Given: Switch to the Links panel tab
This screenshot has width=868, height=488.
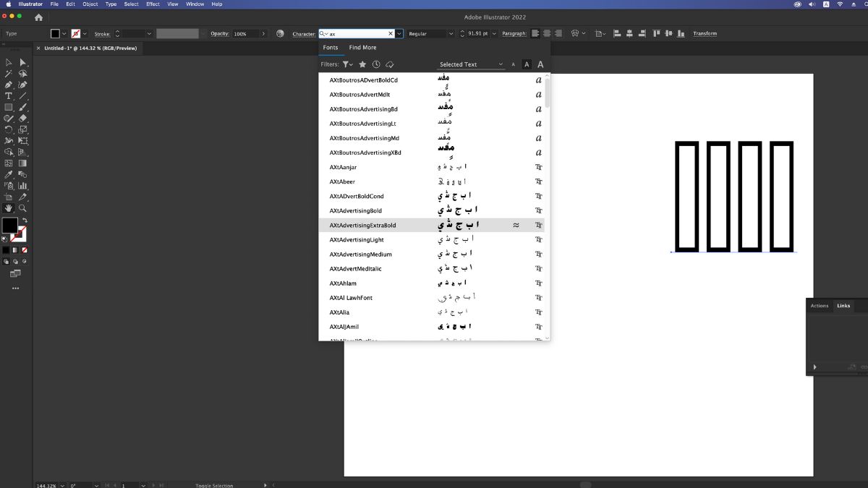Looking at the screenshot, I should [843, 306].
